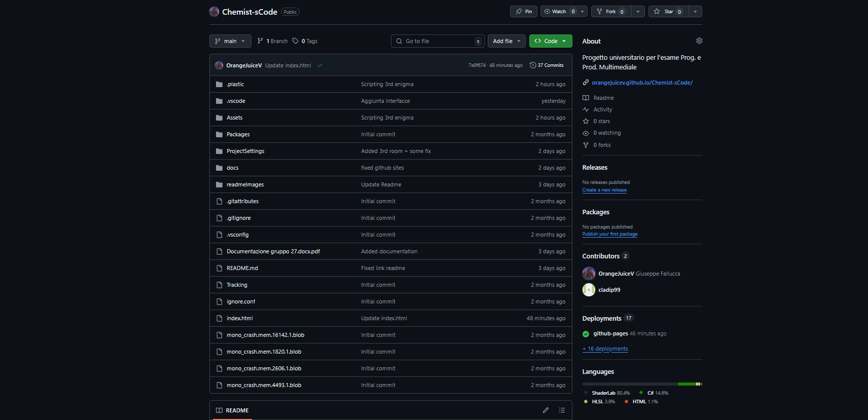Image resolution: width=868 pixels, height=420 pixels.
Task: Open the orangejuicev.github.io website link
Action: coord(642,83)
